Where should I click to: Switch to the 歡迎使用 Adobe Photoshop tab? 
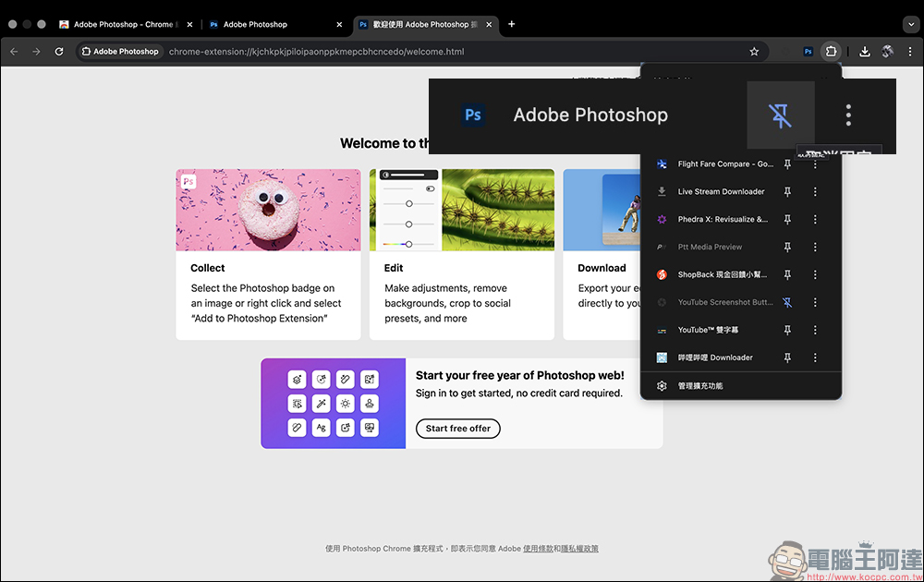[x=420, y=24]
